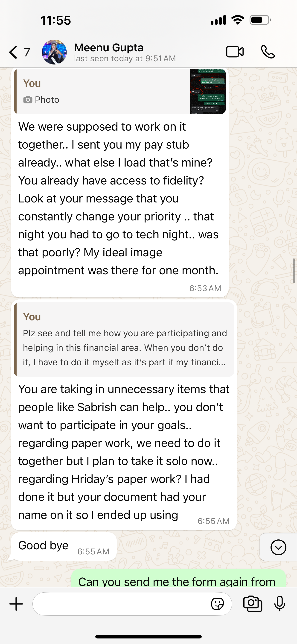297x644 pixels.
Task: Open Meenu Gupta contact info header
Action: pos(125,52)
